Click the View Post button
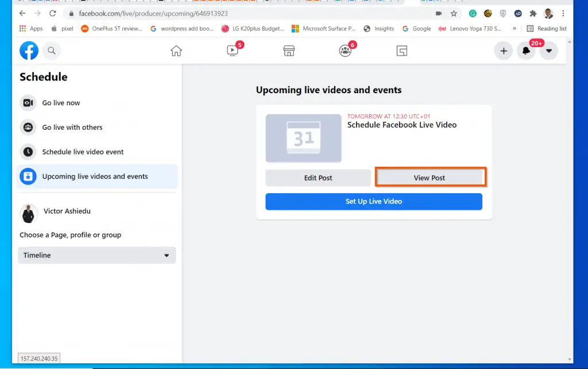 pyautogui.click(x=431, y=177)
